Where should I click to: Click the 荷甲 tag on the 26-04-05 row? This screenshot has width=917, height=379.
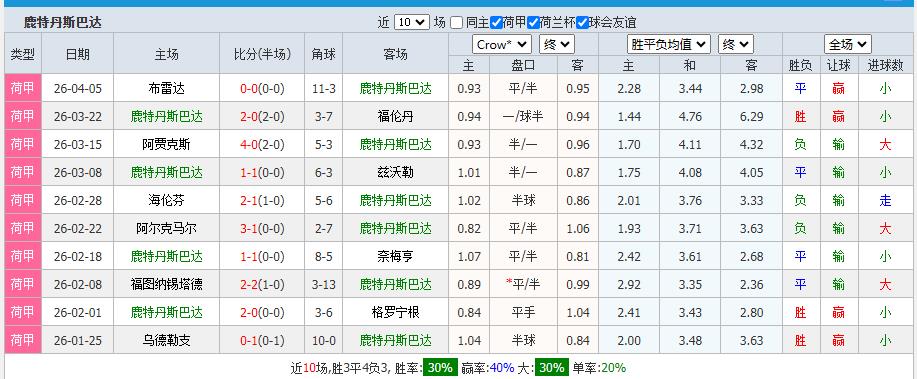tap(22, 89)
